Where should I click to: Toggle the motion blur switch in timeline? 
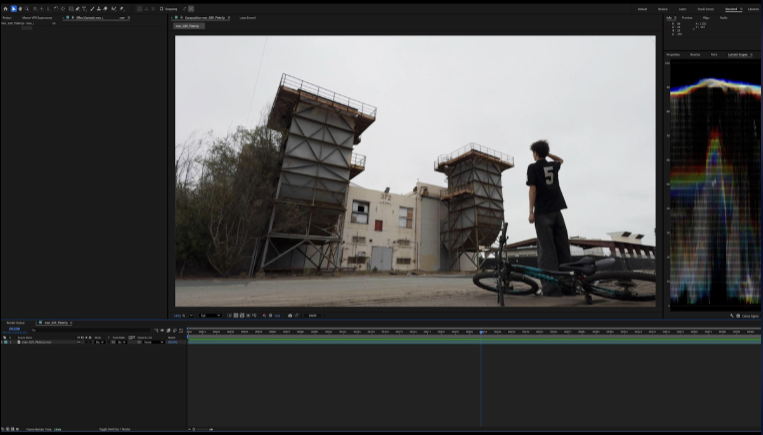[175, 330]
